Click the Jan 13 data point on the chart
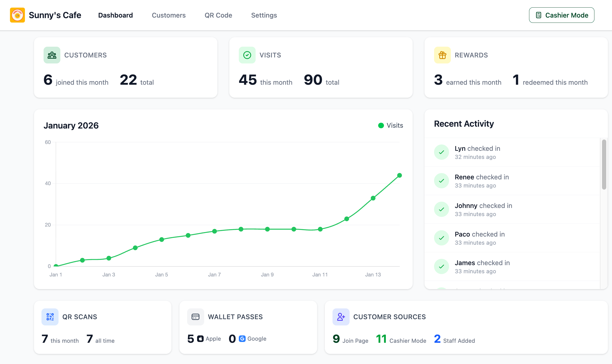The height and width of the screenshot is (364, 612). point(373,197)
